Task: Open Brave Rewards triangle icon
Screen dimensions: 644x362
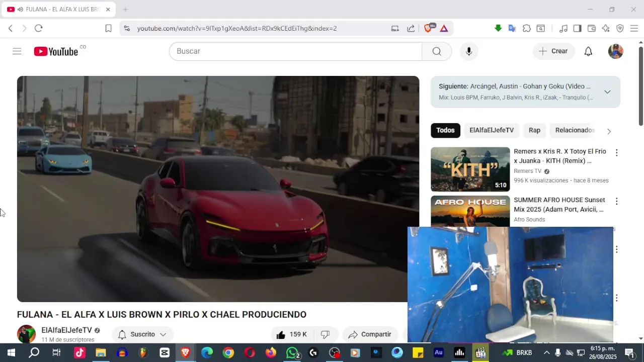Action: [x=444, y=28]
